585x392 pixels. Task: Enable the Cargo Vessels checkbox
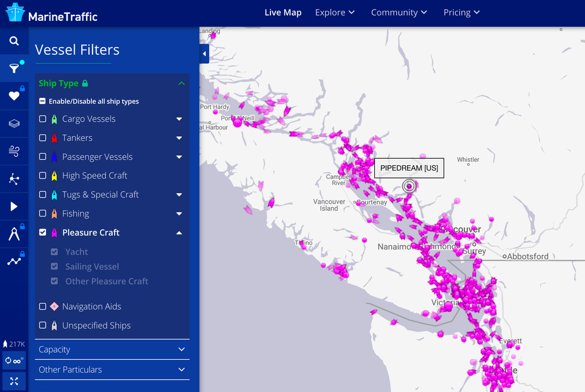(43, 119)
